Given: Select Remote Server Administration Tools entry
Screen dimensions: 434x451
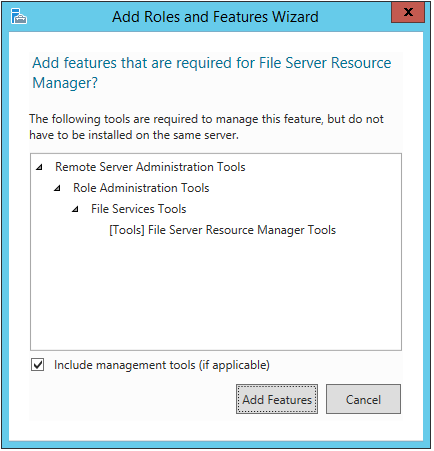Looking at the screenshot, I should click(x=150, y=167).
